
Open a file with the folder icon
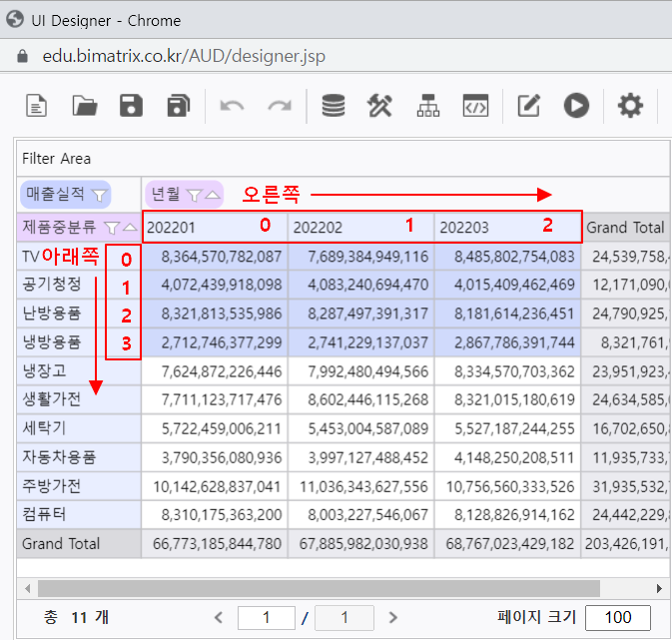coord(85,105)
